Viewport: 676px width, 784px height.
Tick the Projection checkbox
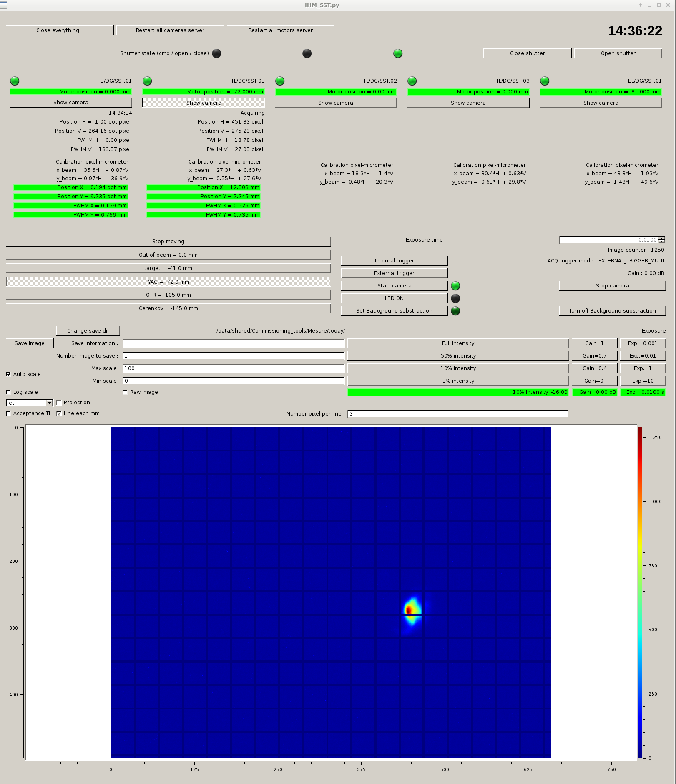pyautogui.click(x=59, y=403)
